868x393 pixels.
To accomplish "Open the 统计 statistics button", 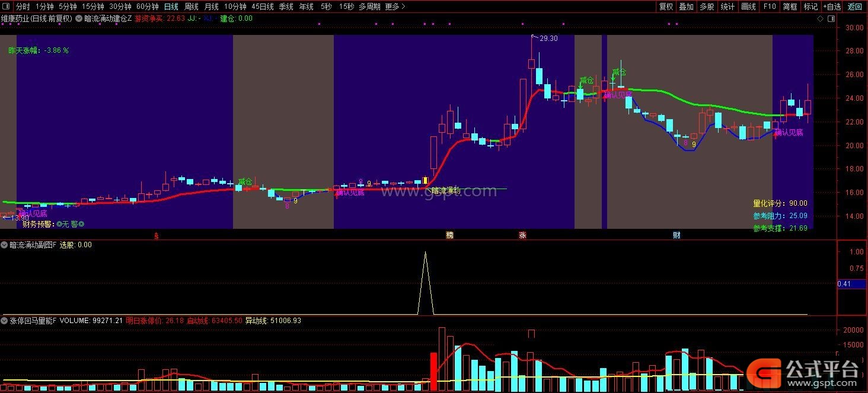I will point(727,7).
